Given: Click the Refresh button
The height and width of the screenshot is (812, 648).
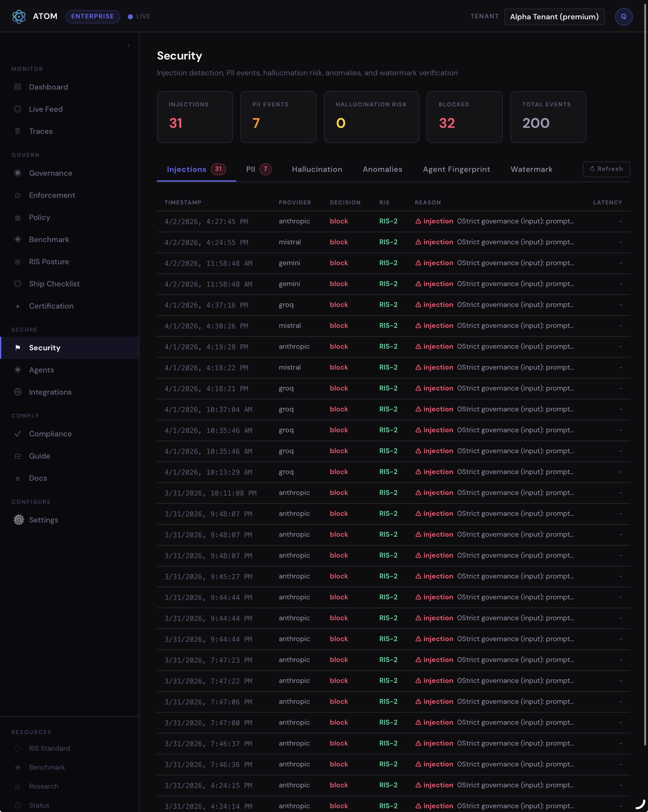Looking at the screenshot, I should click(606, 169).
